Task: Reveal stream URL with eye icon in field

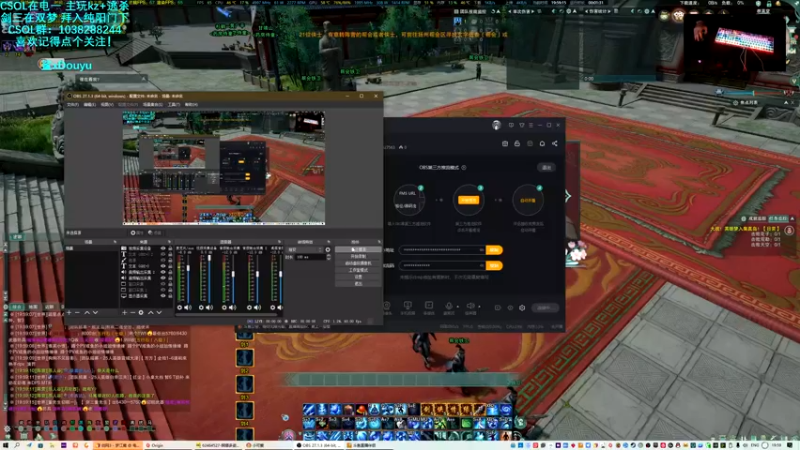Action: point(481,250)
